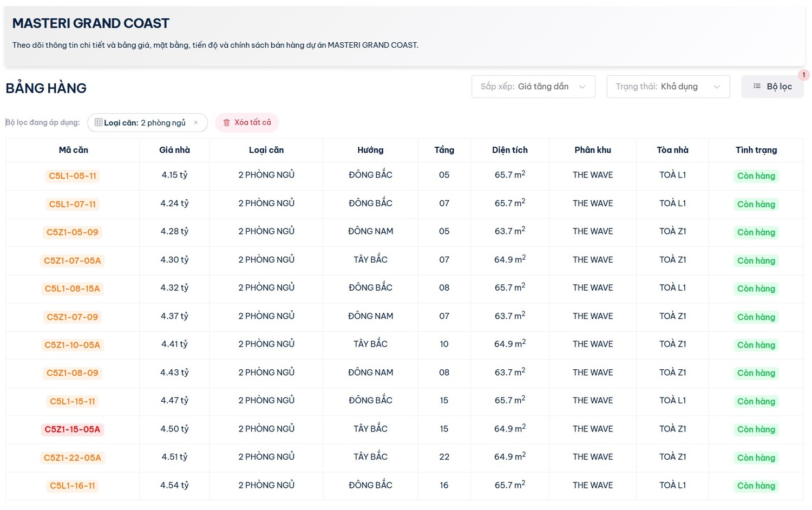The width and height of the screenshot is (812, 510).
Task: Select the red highlighted unit C5Z1-15-05A
Action: (73, 429)
